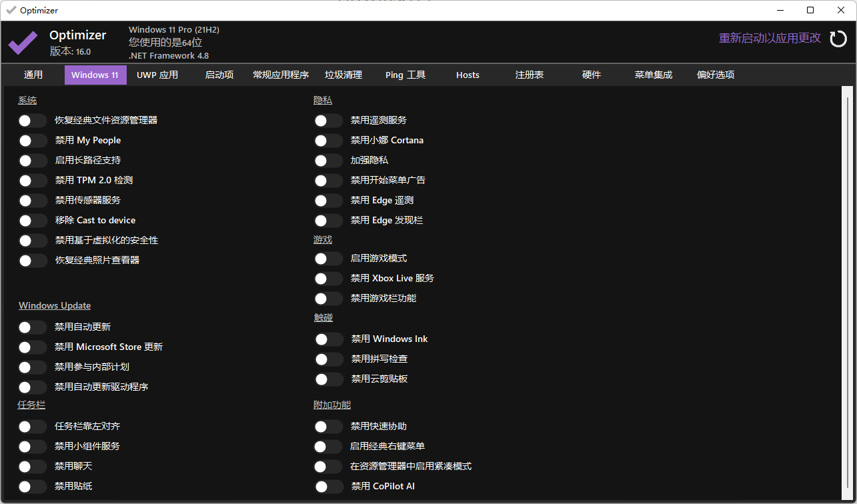This screenshot has height=504, width=857.
Task: Toggle 禁用 Edge 遥测 switch
Action: [329, 201]
